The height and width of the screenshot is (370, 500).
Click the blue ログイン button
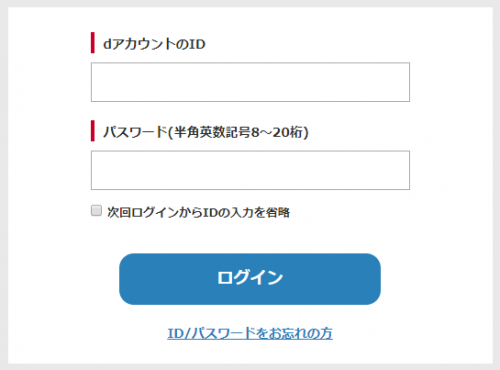250,279
